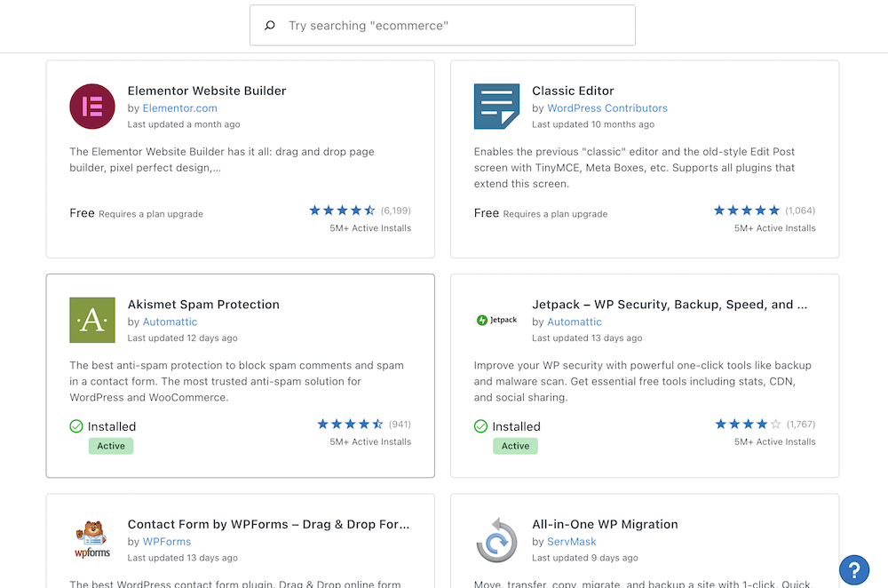
Task: Click the green Installed checkmark for Akismet
Action: [76, 426]
